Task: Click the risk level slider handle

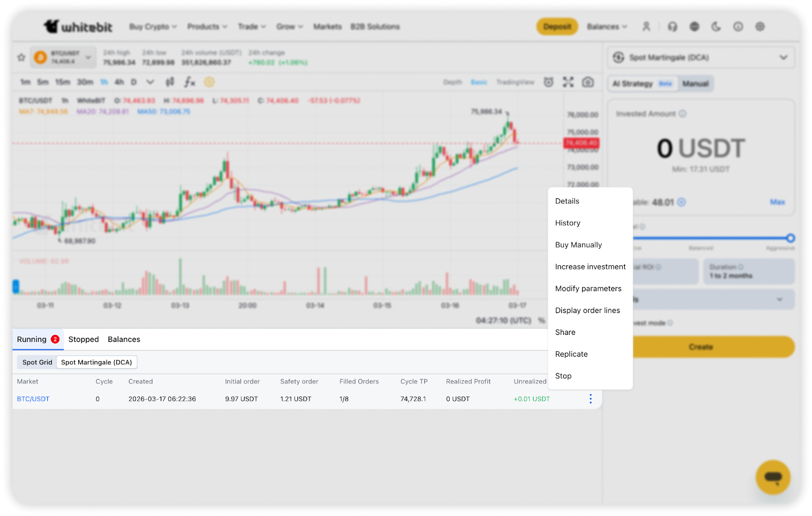Action: coord(790,238)
